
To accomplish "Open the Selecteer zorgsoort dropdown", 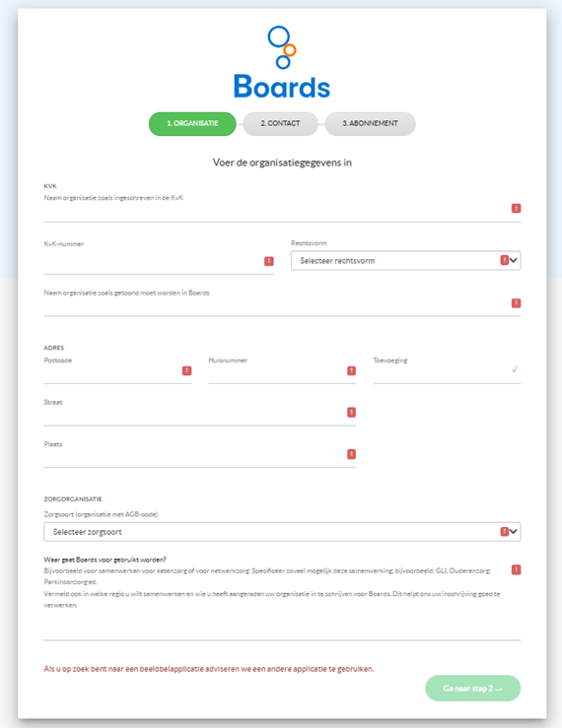I will (x=282, y=532).
